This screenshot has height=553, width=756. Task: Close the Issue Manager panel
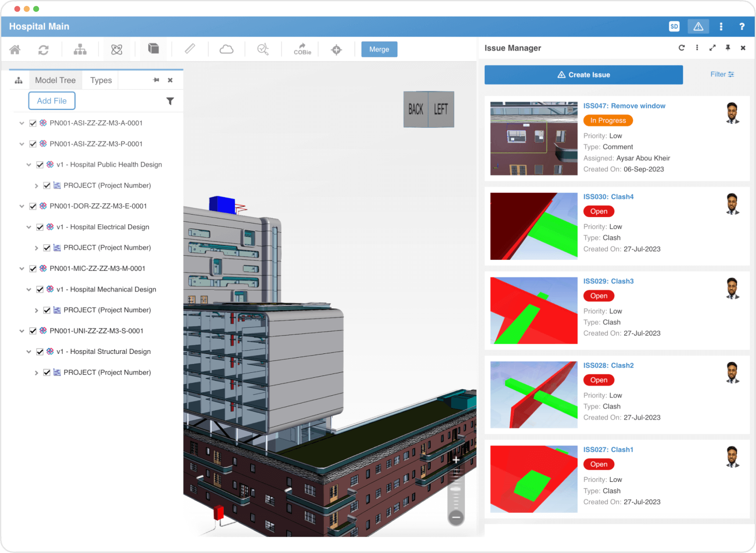743,48
